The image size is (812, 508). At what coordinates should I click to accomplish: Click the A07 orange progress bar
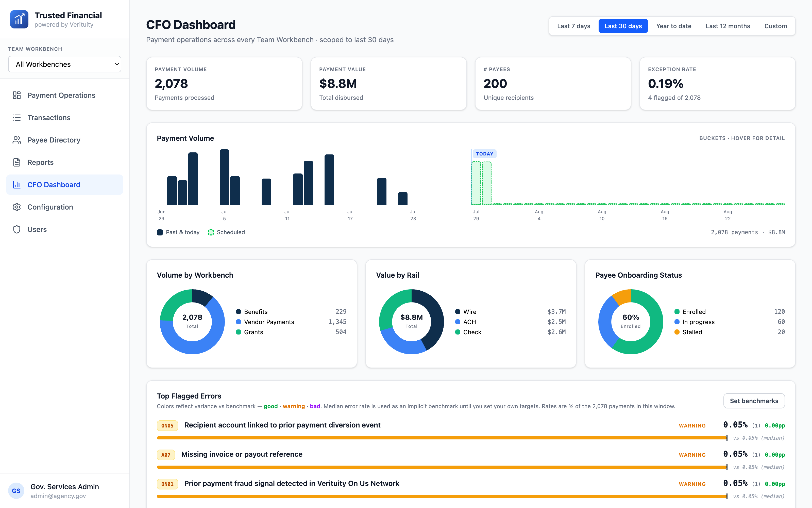pos(442,467)
